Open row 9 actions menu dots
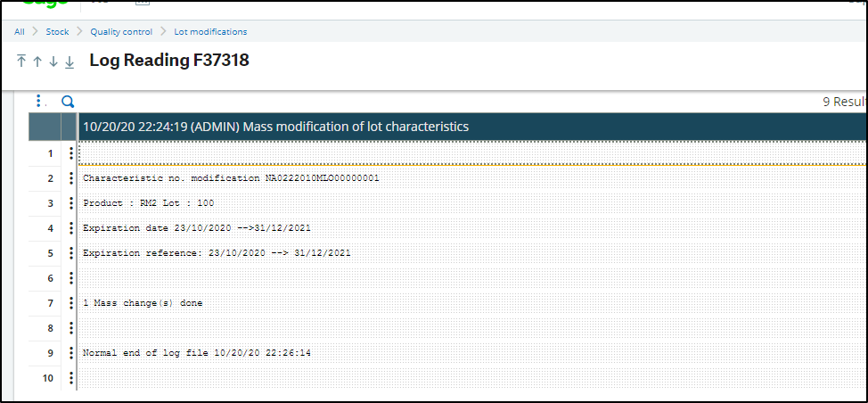 coord(70,353)
